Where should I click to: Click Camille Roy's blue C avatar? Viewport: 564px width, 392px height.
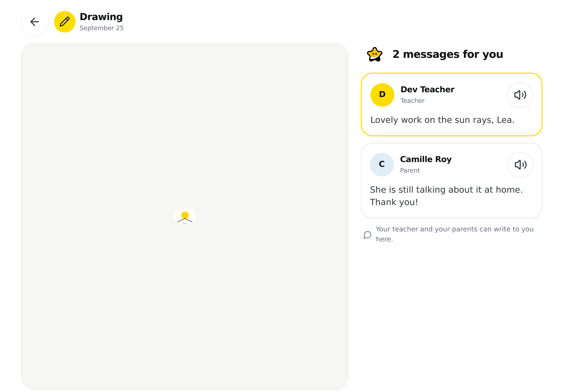[381, 164]
